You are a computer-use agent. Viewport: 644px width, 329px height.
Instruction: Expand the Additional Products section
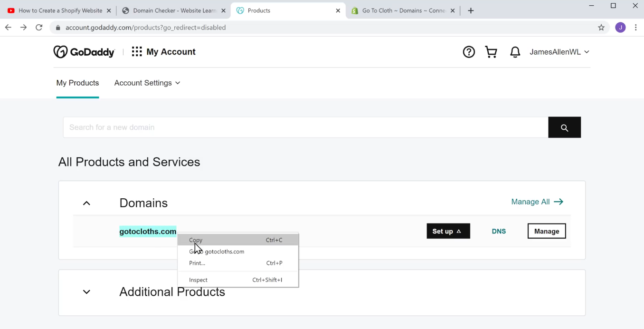tap(86, 292)
